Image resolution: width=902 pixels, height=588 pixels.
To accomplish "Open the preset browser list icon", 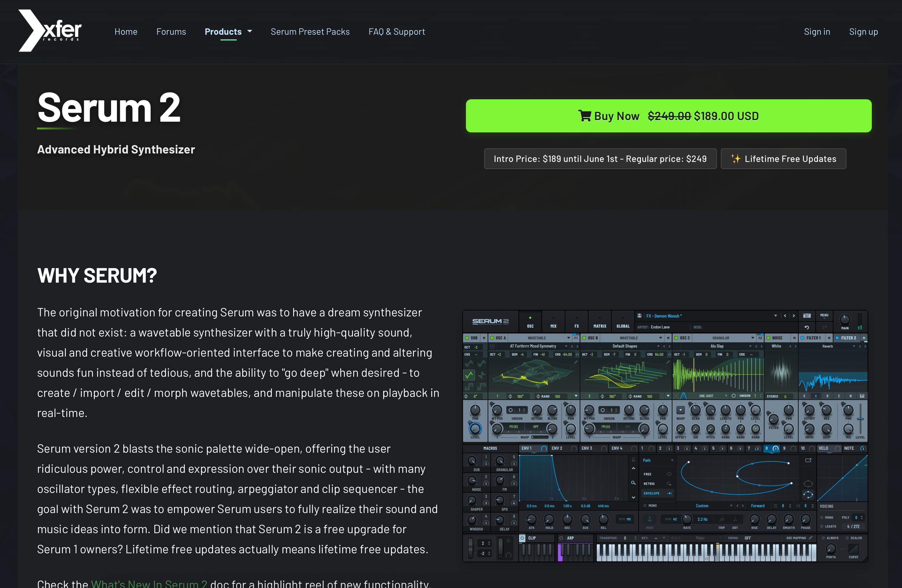I will pyautogui.click(x=807, y=316).
